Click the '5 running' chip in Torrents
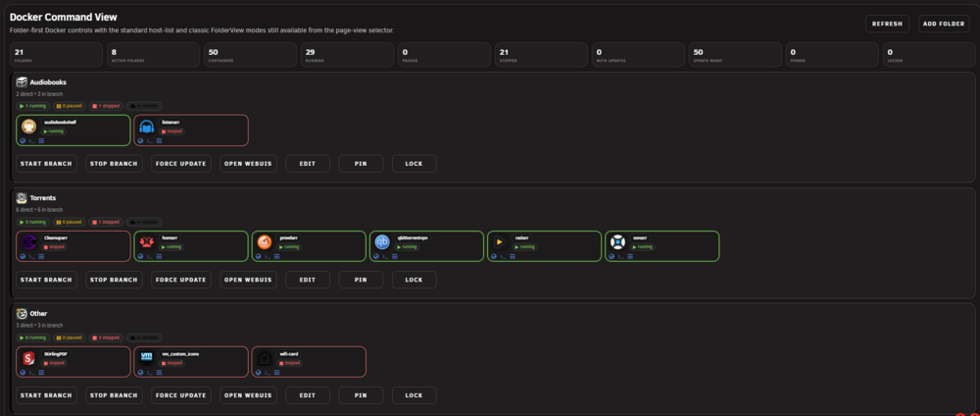Image resolution: width=980 pixels, height=416 pixels. (33, 222)
